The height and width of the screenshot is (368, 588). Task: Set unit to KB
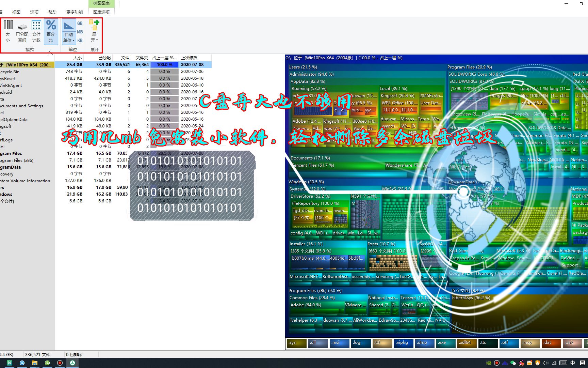tap(80, 40)
